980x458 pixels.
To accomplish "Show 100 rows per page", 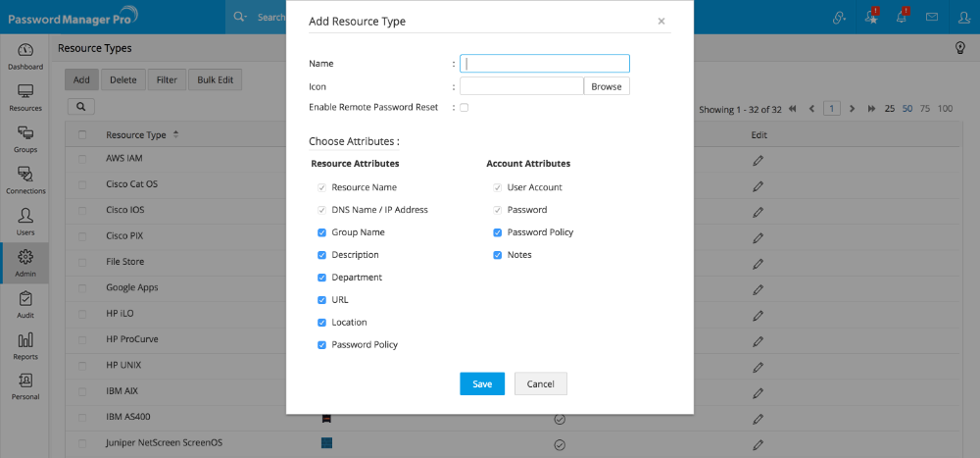I will (945, 109).
